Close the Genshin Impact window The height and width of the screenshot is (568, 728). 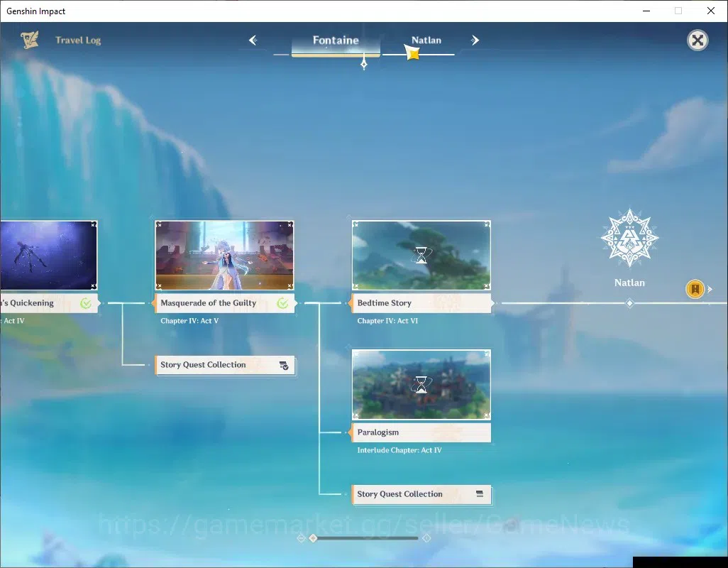711,11
